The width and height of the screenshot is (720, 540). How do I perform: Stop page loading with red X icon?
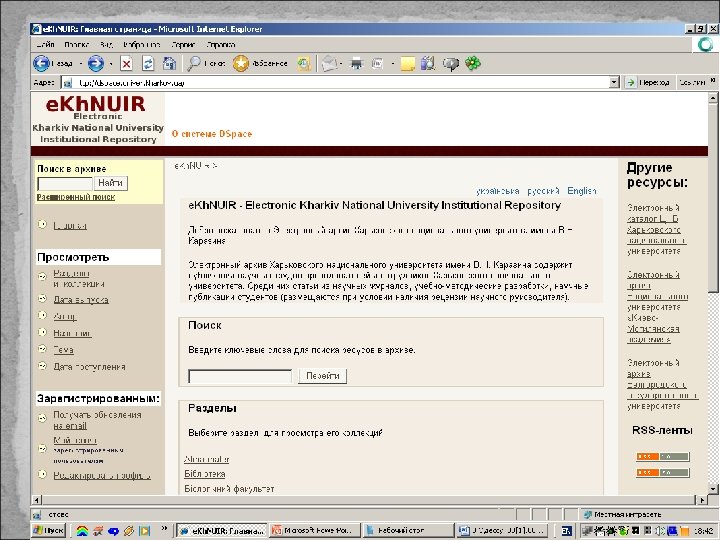(x=126, y=63)
